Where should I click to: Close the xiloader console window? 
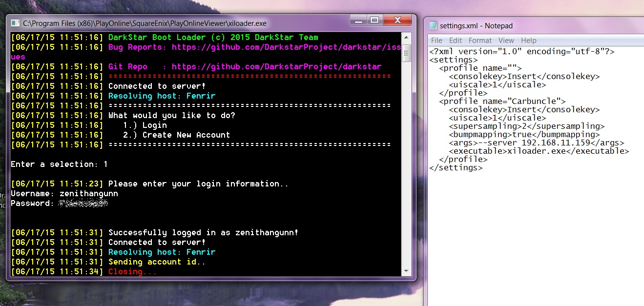click(x=396, y=20)
